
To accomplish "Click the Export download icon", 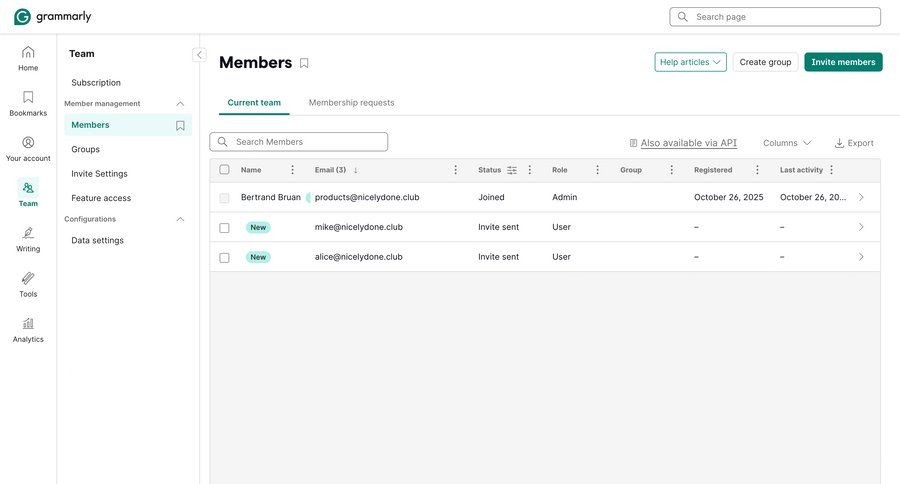I will coord(839,143).
